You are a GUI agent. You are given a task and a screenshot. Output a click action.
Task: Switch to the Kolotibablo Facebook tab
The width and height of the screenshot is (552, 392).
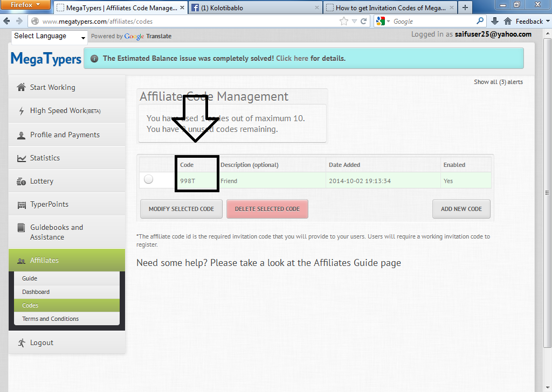pyautogui.click(x=255, y=8)
